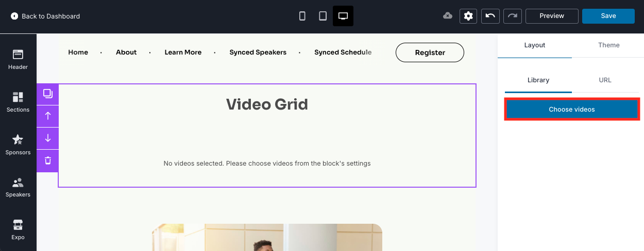Move the Video Grid block down
This screenshot has width=644, height=251.
point(48,138)
